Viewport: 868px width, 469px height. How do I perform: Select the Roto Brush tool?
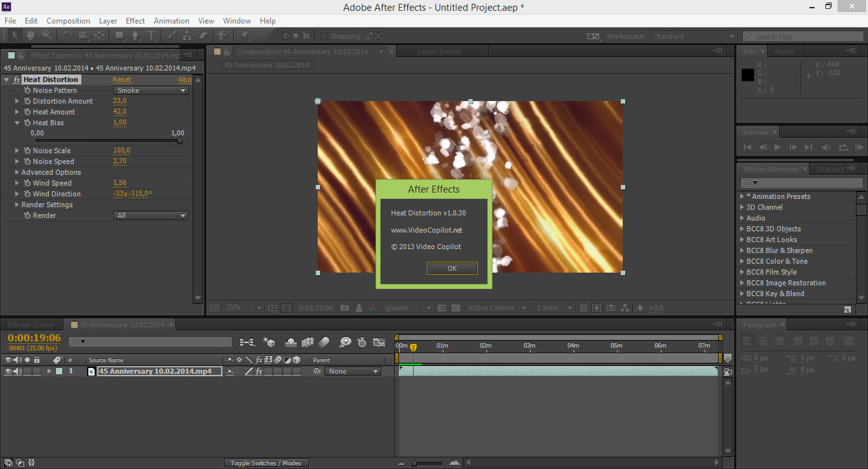click(224, 36)
